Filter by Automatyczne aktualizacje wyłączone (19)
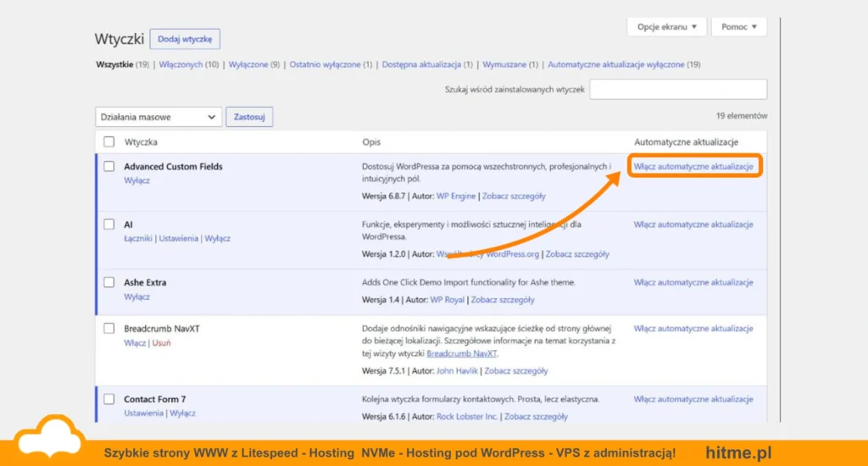This screenshot has width=868, height=466. [x=624, y=64]
